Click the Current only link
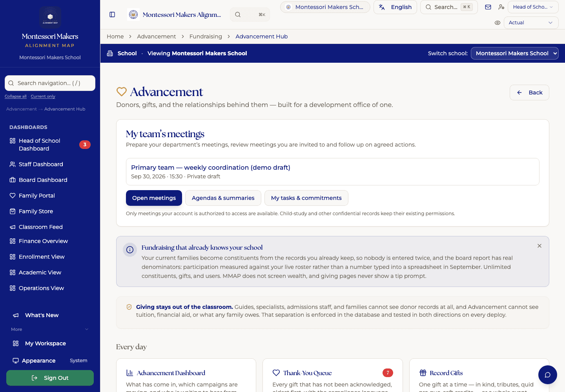The width and height of the screenshot is (565, 392). [43, 96]
